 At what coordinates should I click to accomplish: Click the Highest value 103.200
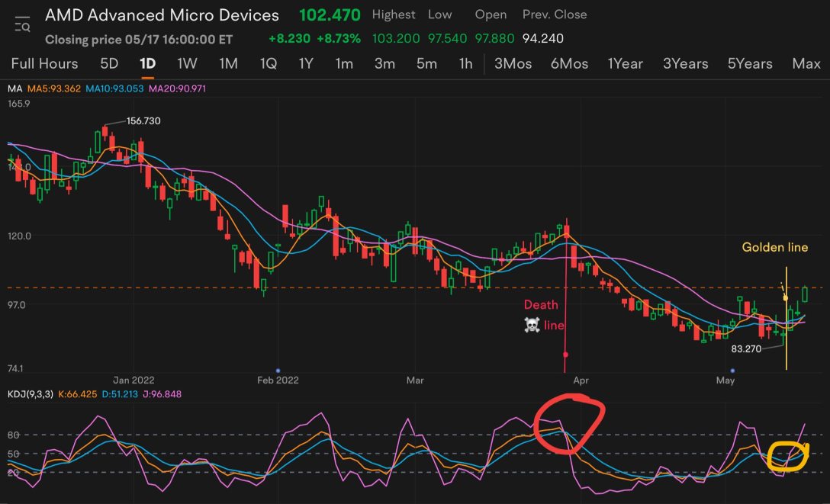tap(396, 39)
